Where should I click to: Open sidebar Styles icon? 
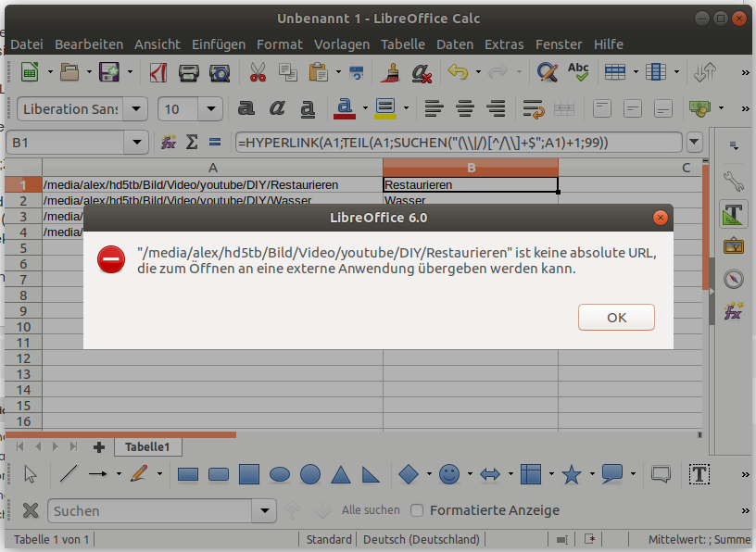click(x=734, y=215)
